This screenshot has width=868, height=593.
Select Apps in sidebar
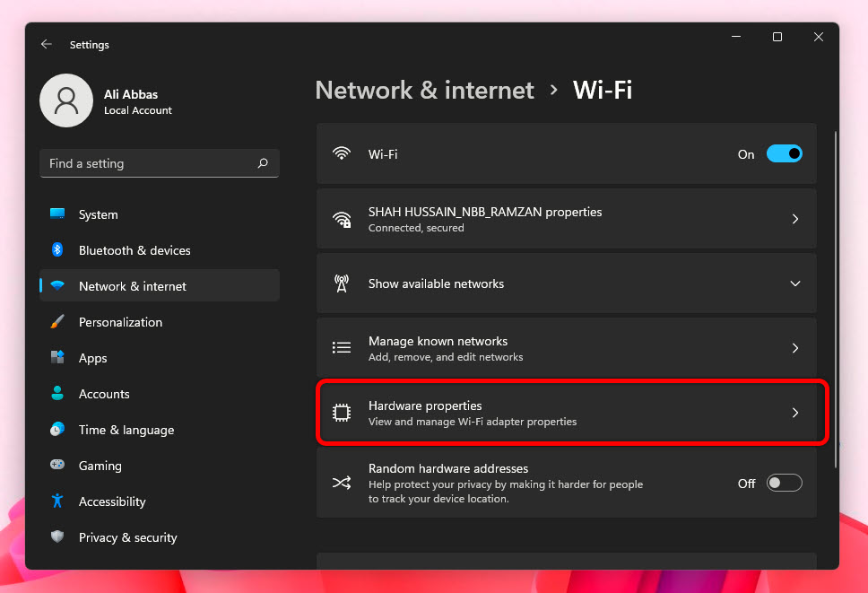point(160,358)
